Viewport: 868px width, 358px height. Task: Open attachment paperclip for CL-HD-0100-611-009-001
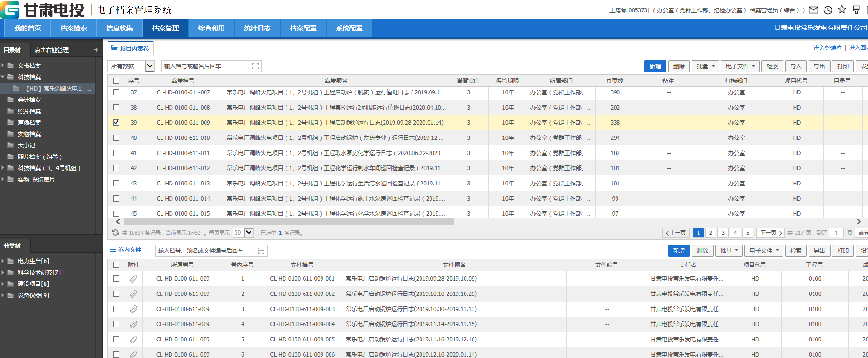(x=134, y=279)
